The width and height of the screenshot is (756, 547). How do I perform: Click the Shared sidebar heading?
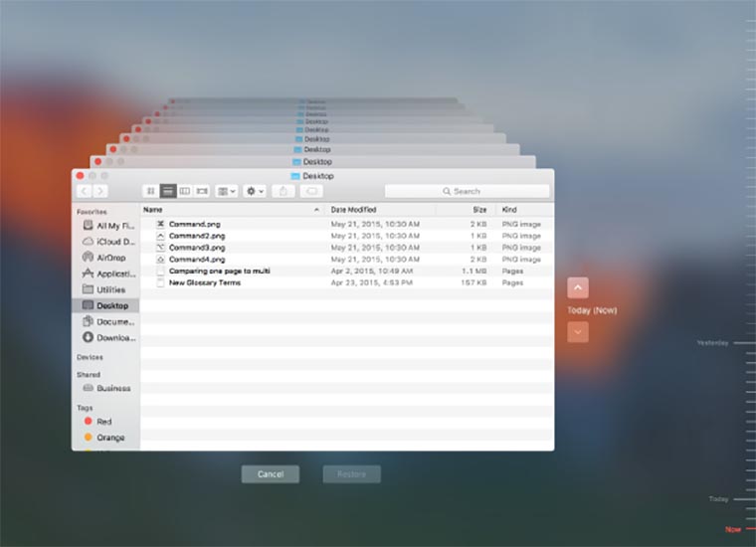89,375
